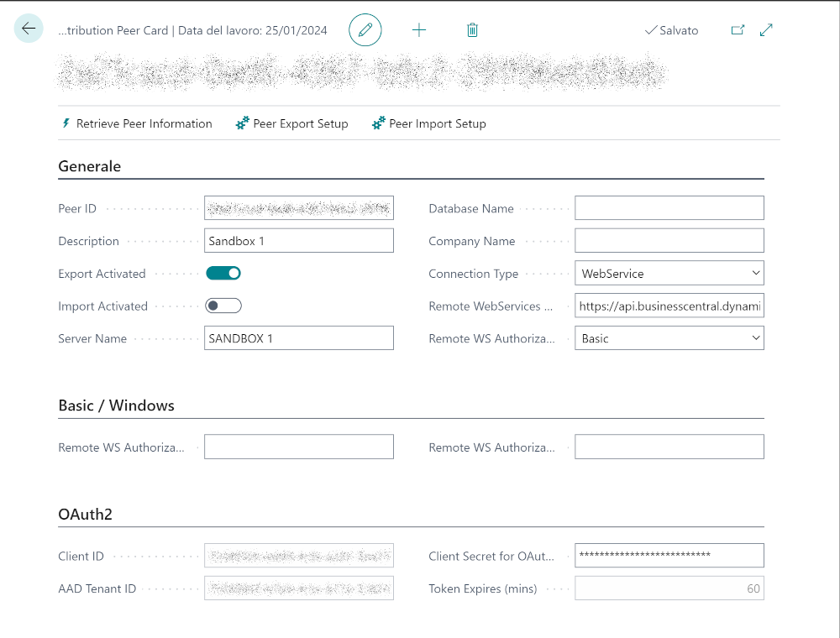Image resolution: width=840 pixels, height=638 pixels.
Task: Collapse the OAuth2 section header
Action: click(x=85, y=515)
